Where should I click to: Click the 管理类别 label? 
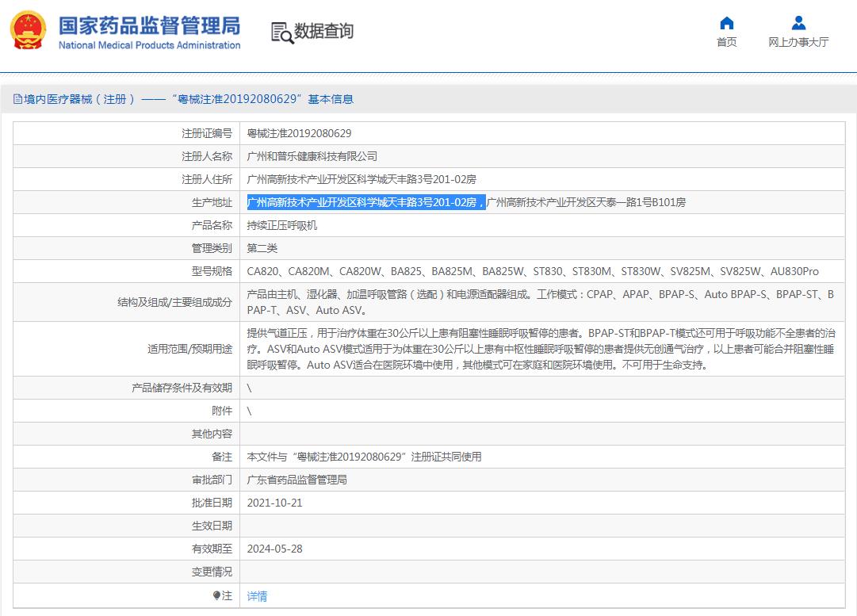212,248
